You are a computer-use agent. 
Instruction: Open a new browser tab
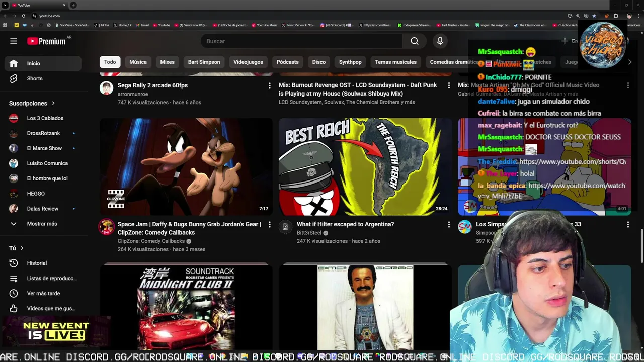click(73, 5)
